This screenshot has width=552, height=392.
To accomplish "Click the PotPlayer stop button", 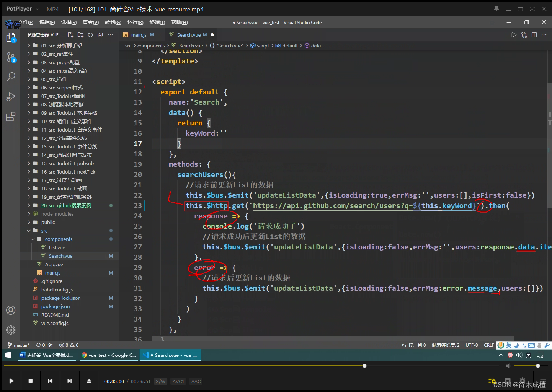I will pos(31,381).
